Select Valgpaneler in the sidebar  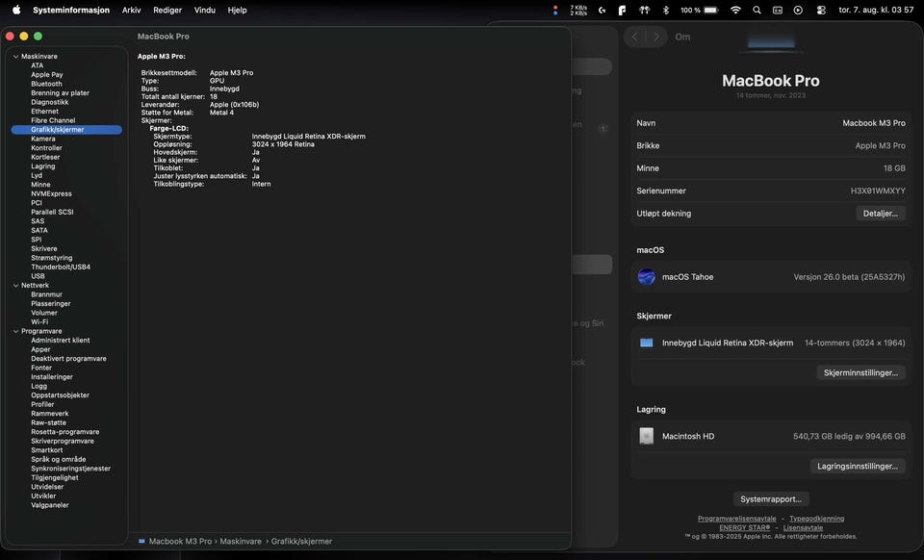pyautogui.click(x=49, y=505)
